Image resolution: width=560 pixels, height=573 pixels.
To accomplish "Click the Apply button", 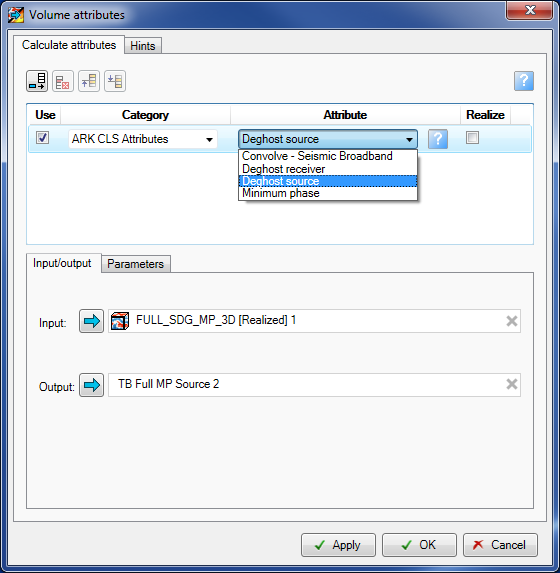I will pos(338,545).
